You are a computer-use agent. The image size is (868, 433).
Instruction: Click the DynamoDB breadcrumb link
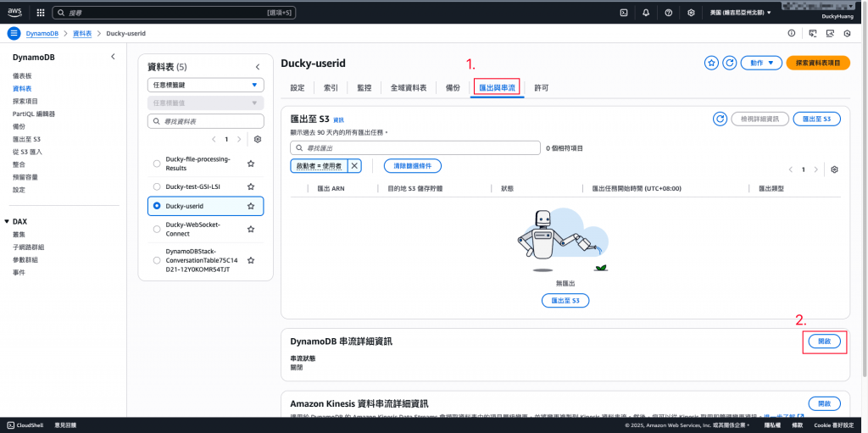click(42, 33)
